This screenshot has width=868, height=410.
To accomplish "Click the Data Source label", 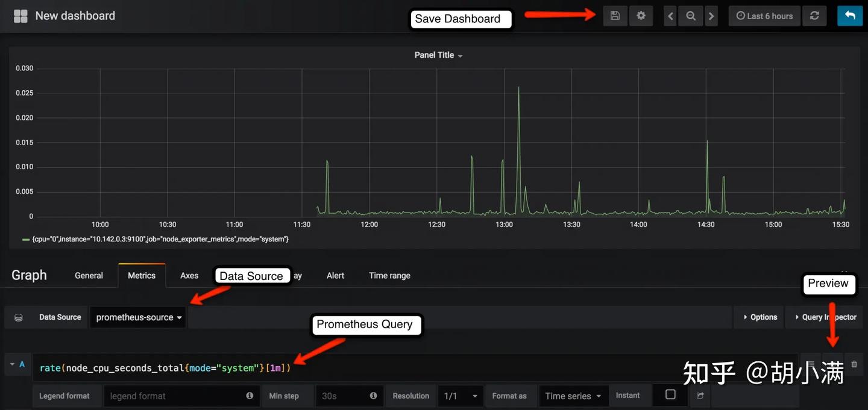I will (x=60, y=317).
